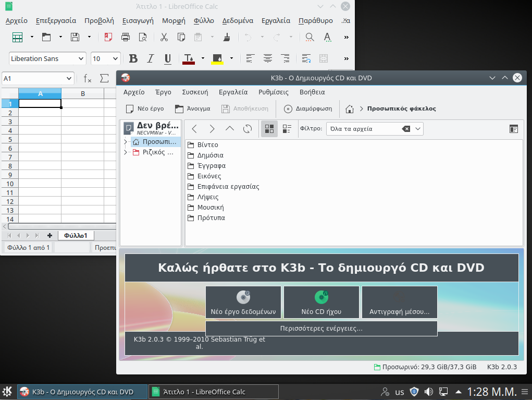Expand the Προσωπι... tree node
The height and width of the screenshot is (400, 532).
pos(126,142)
